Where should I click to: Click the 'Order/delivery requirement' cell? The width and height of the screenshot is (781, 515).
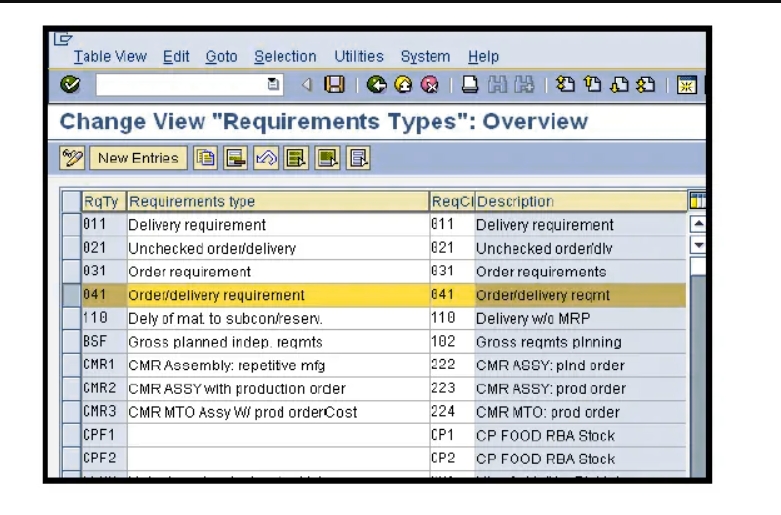[278, 295]
